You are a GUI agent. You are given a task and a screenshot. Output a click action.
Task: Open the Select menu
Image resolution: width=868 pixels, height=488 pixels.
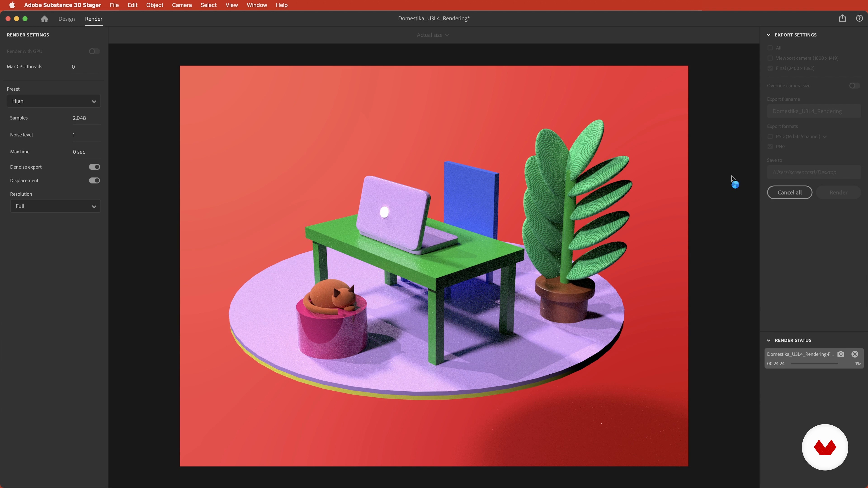click(x=209, y=5)
